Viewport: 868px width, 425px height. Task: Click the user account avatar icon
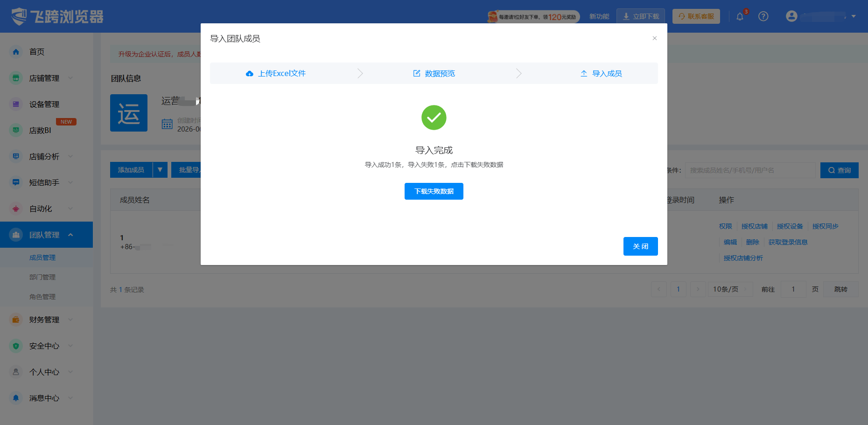click(791, 16)
